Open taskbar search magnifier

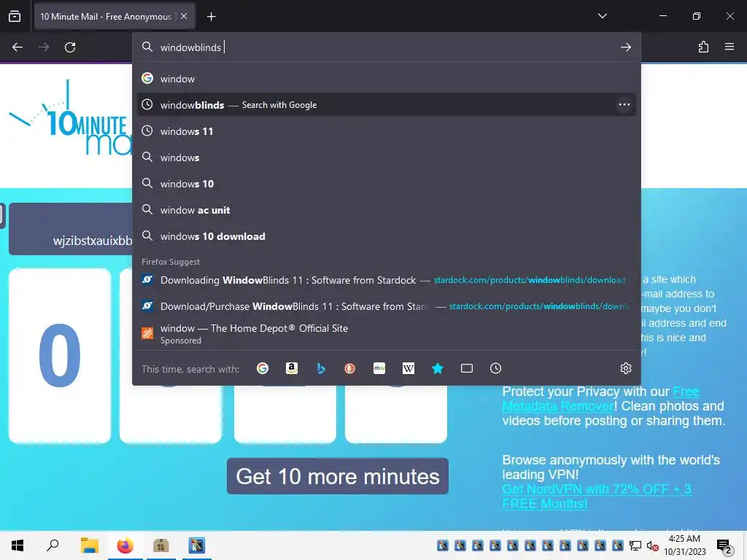53,545
